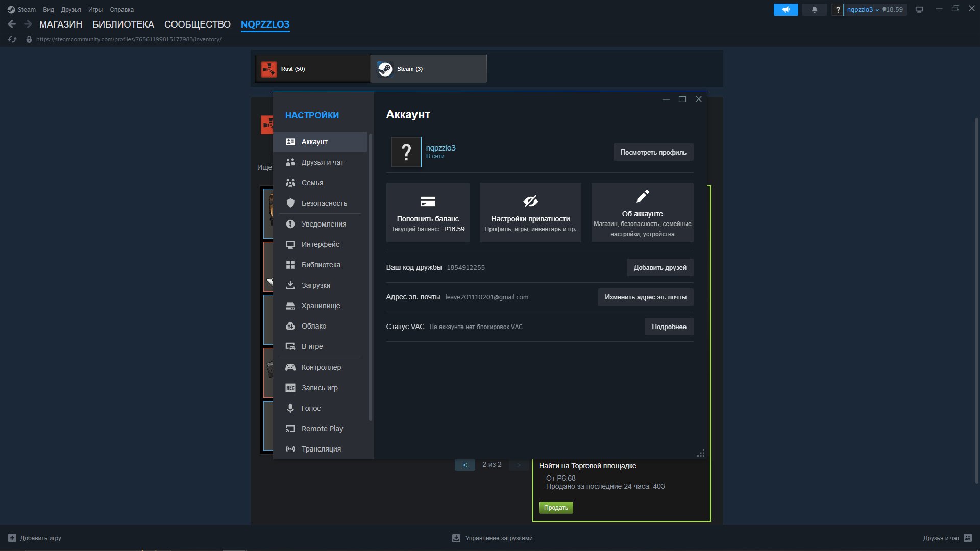
Task: Open the Библиотека settings section
Action: [320, 265]
